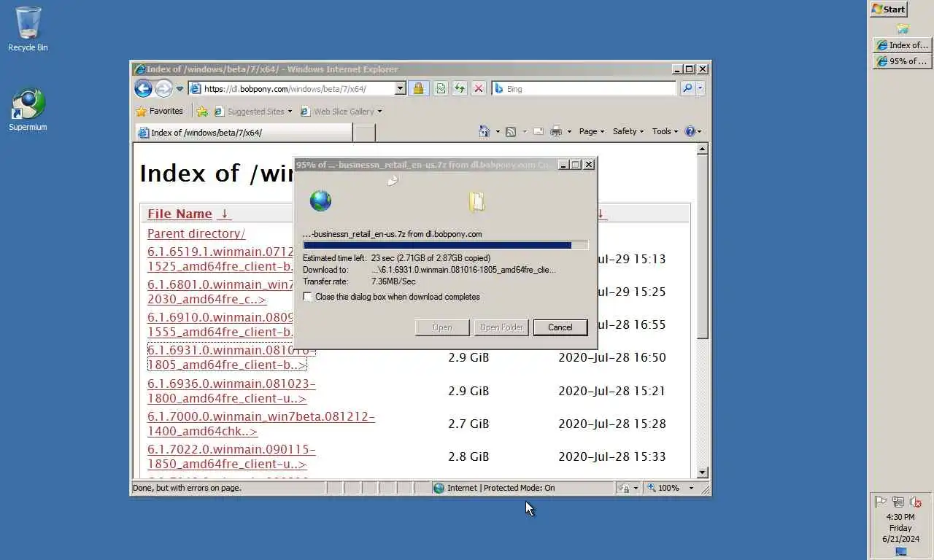Image resolution: width=934 pixels, height=560 pixels.
Task: Expand the address bar history dropdown
Action: (400, 89)
